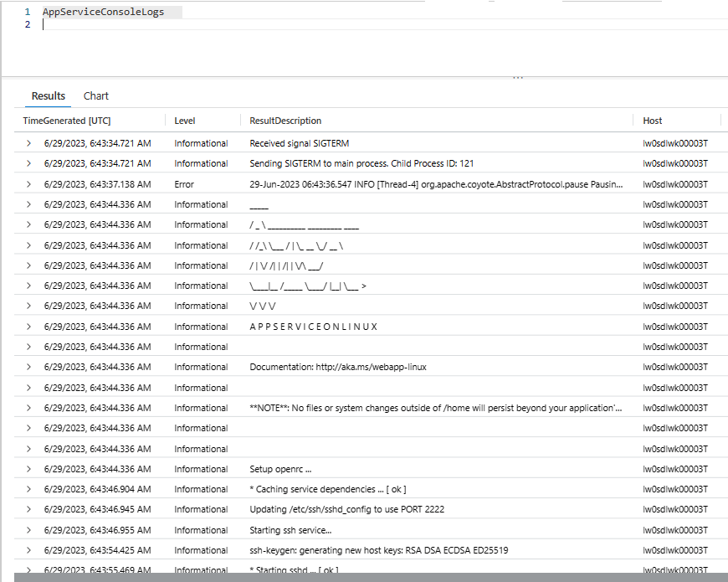Click the Host column header

(x=653, y=121)
